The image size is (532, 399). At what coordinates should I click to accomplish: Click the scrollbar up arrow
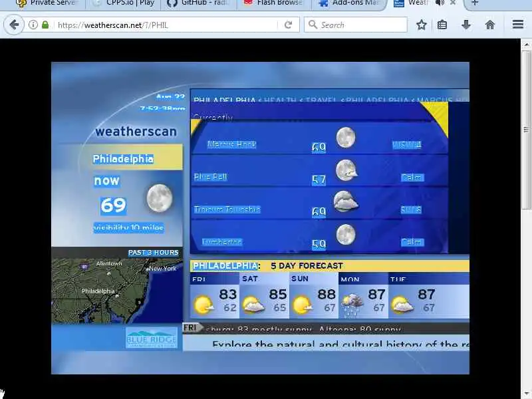[x=526, y=45]
